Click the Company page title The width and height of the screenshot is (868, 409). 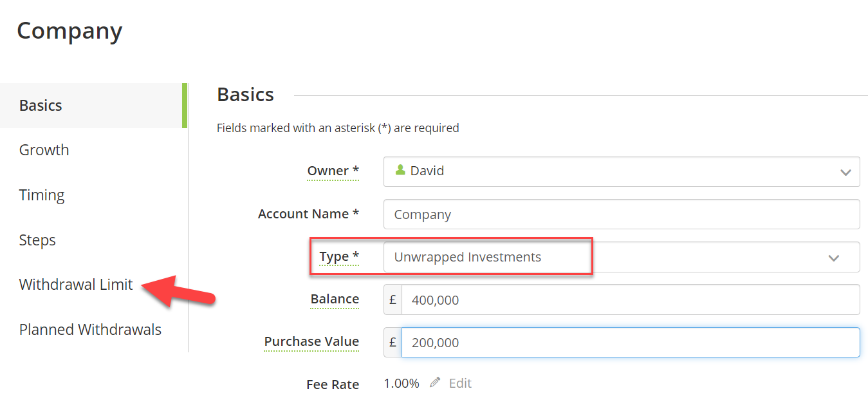69,32
